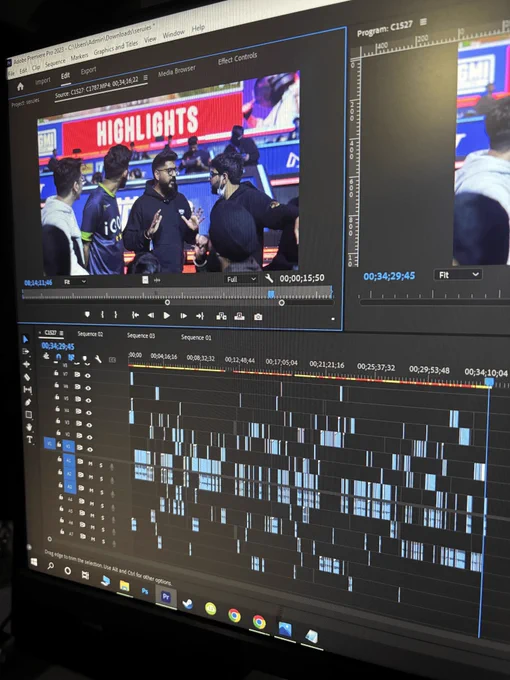Click Add Marker in the Source monitor
Screen dimensions: 510x680
87,314
